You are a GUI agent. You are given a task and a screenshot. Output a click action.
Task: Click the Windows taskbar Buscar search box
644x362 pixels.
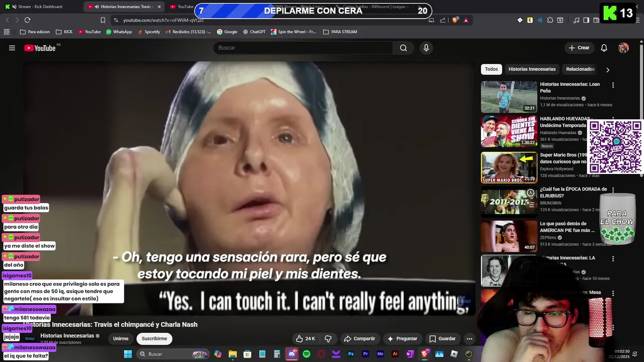173,354
